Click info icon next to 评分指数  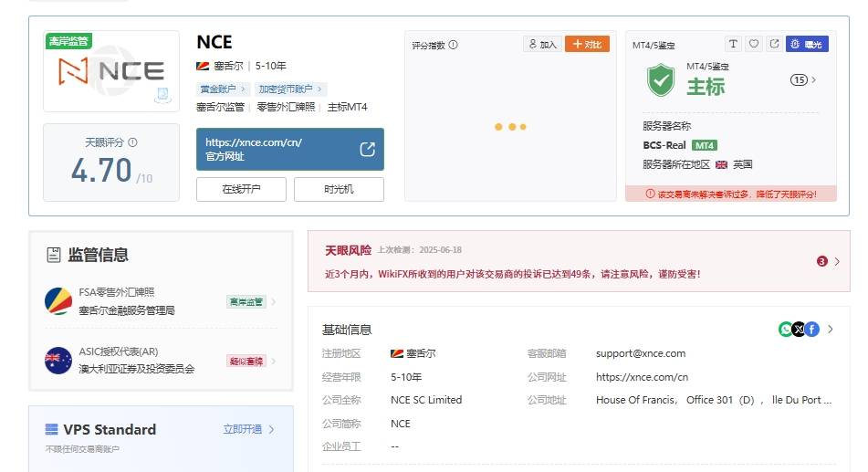[x=454, y=45]
